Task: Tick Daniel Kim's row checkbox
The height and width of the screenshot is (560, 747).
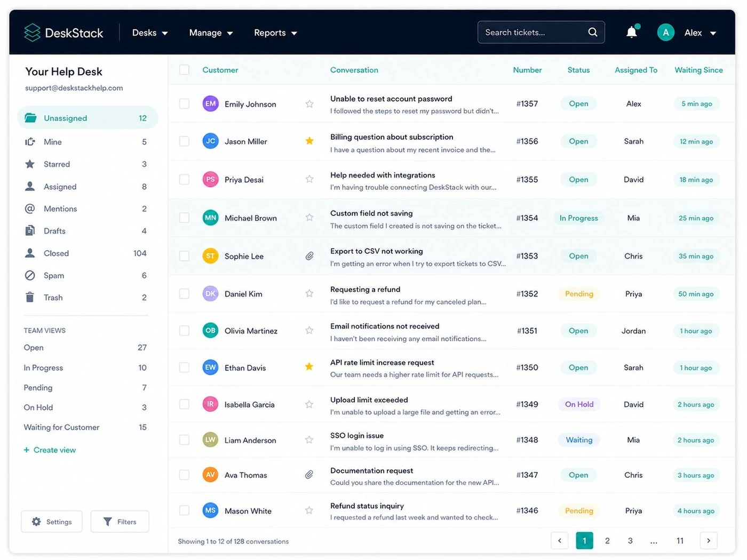Action: pos(184,293)
